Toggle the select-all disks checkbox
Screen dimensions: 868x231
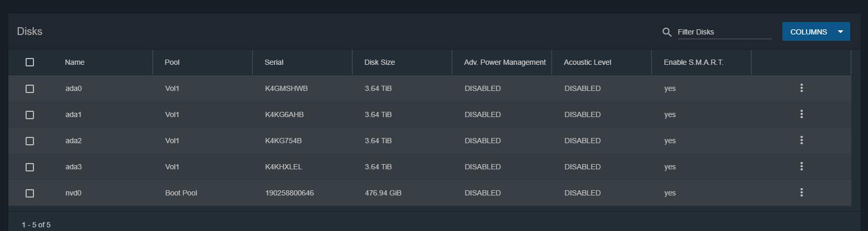click(30, 62)
